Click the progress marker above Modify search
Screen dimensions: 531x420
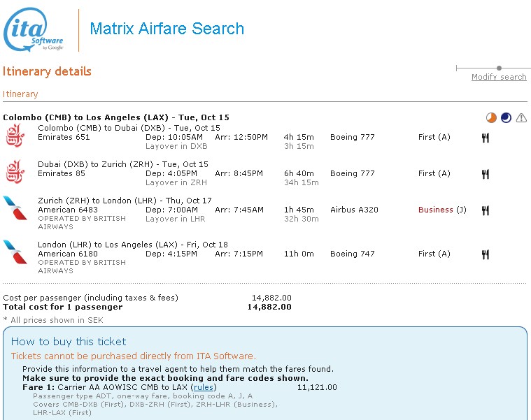[x=499, y=68]
